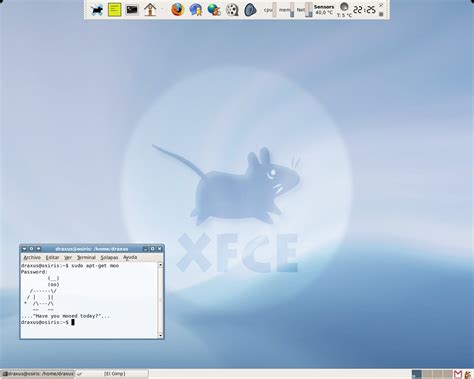
Task: Click the 'Password:' line in terminal
Action: [34, 272]
